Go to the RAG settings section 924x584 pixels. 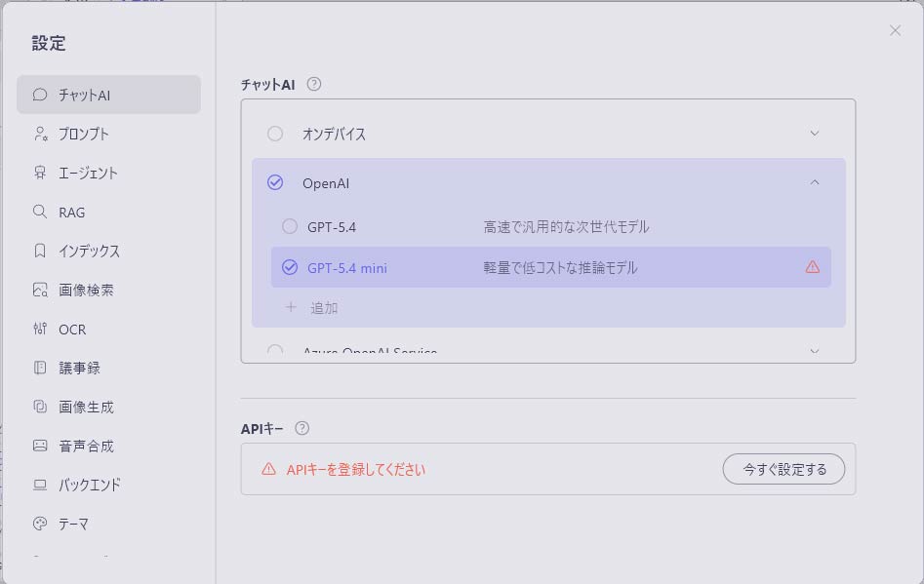coord(108,212)
